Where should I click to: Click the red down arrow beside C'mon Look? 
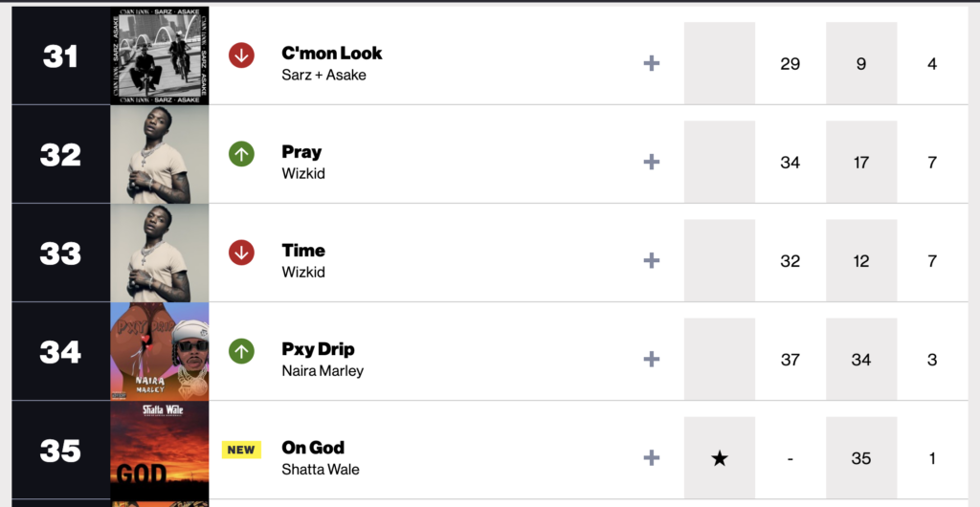[x=241, y=55]
